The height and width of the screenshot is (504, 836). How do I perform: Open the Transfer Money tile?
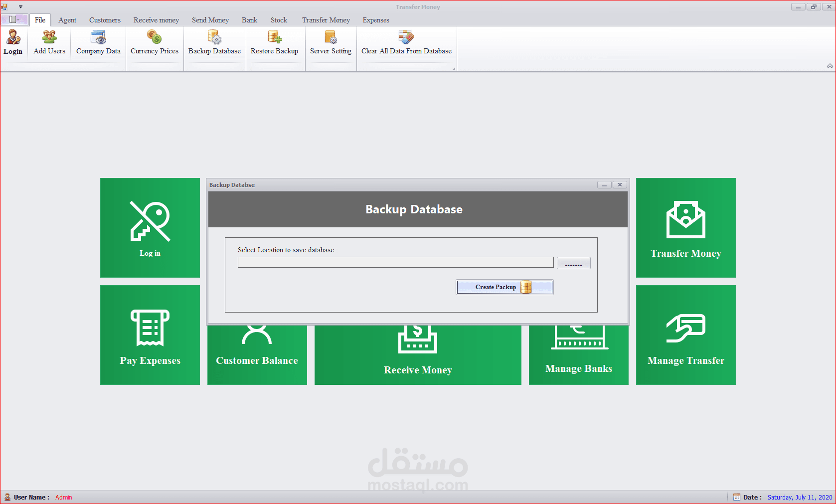686,228
